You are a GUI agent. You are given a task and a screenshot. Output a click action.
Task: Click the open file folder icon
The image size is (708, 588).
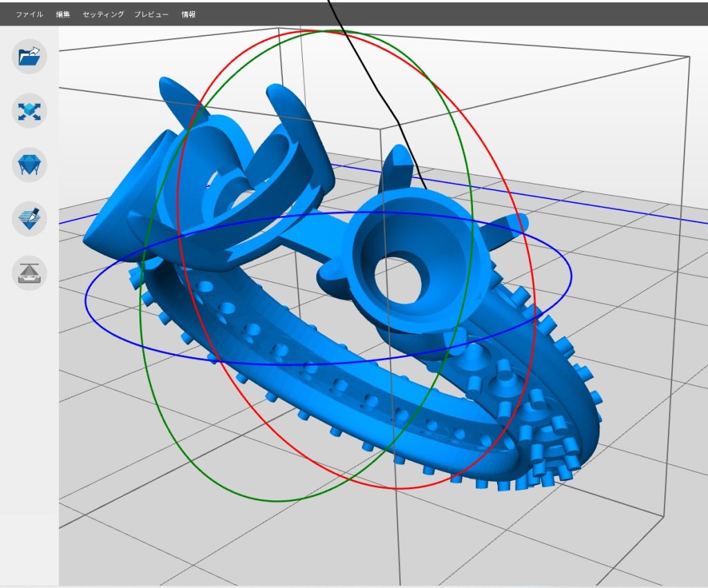click(x=30, y=57)
